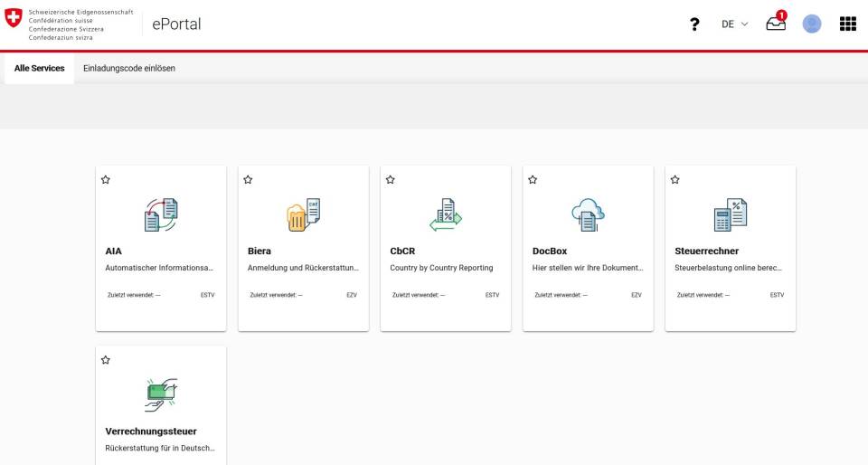Click the EZV label on the DocBox card
The image size is (868, 465).
tap(637, 295)
